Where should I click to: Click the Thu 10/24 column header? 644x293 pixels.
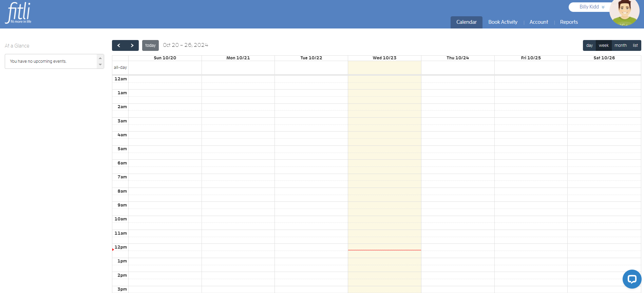(x=458, y=58)
